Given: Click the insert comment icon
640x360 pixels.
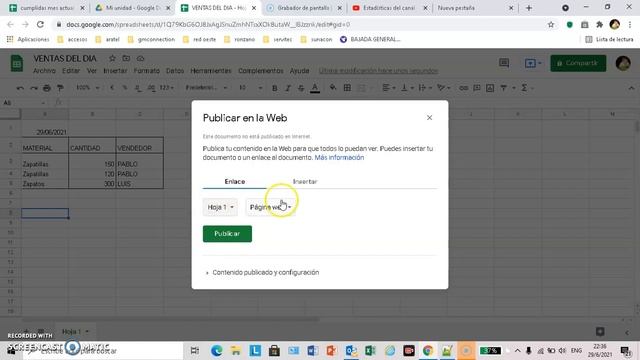Looking at the screenshot, I should [477, 88].
